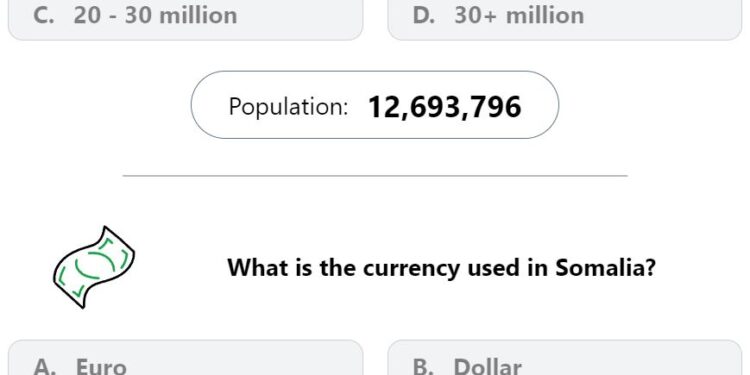Click the "30+ million" answer text
The height and width of the screenshot is (375, 750).
click(519, 15)
